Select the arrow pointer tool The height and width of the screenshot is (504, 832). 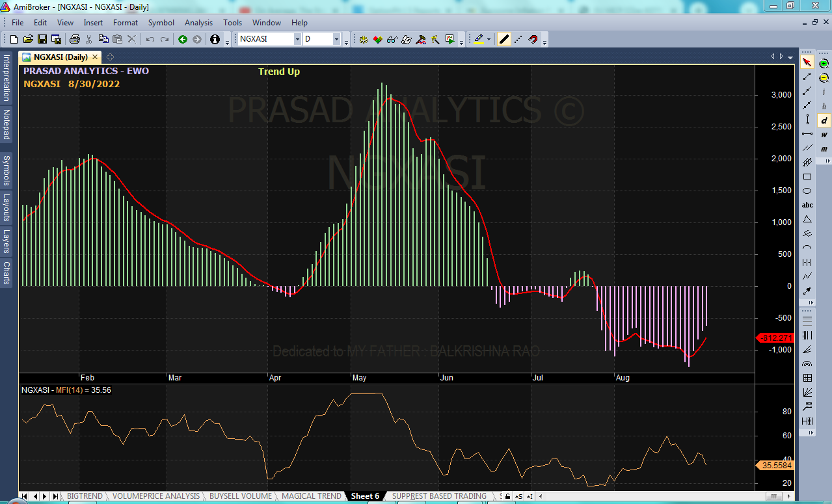807,62
